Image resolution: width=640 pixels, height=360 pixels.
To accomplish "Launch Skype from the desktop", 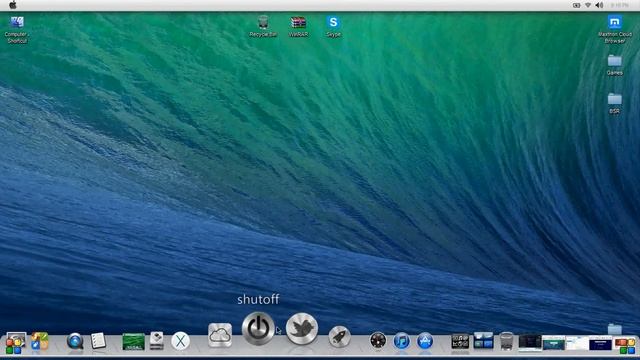I will [333, 27].
